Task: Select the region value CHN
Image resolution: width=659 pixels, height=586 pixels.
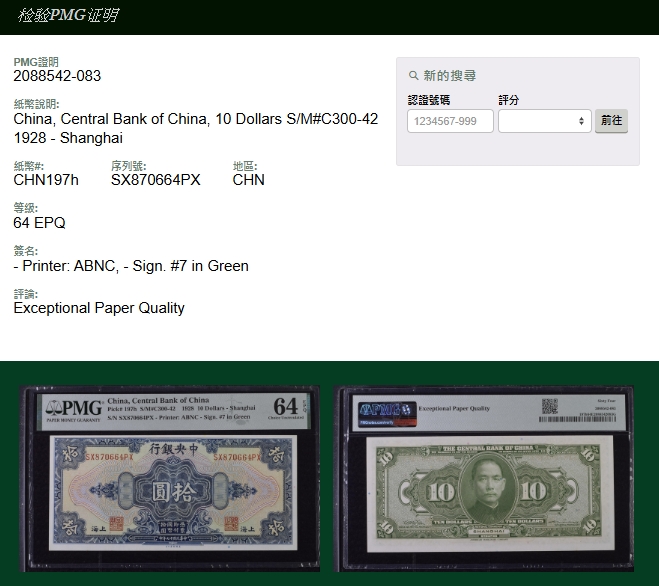Action: point(248,180)
